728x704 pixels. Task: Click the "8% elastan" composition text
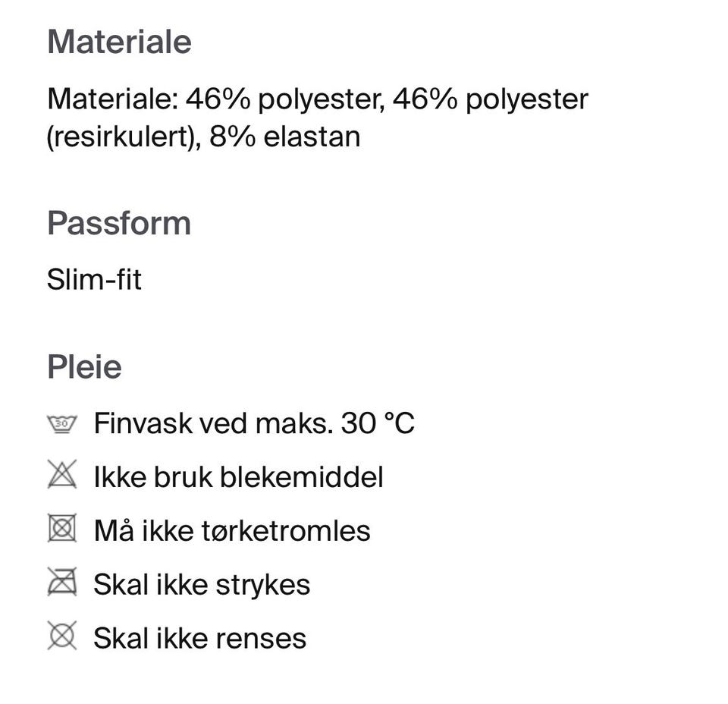click(x=284, y=137)
